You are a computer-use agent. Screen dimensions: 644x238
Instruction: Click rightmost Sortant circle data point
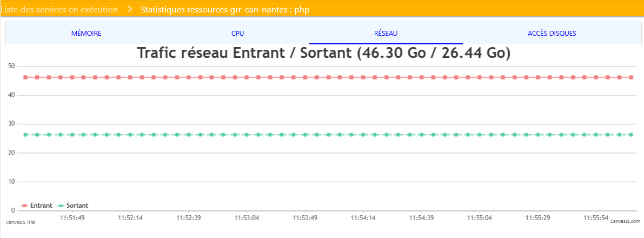coord(630,135)
